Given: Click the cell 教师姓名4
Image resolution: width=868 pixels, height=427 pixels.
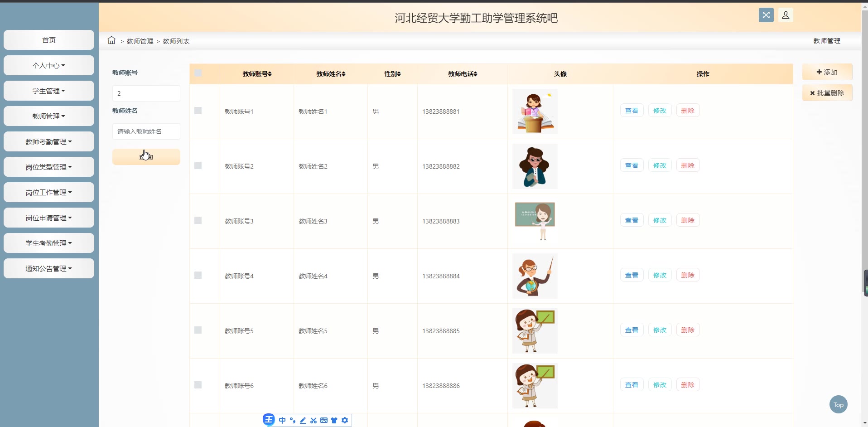Looking at the screenshot, I should [313, 276].
